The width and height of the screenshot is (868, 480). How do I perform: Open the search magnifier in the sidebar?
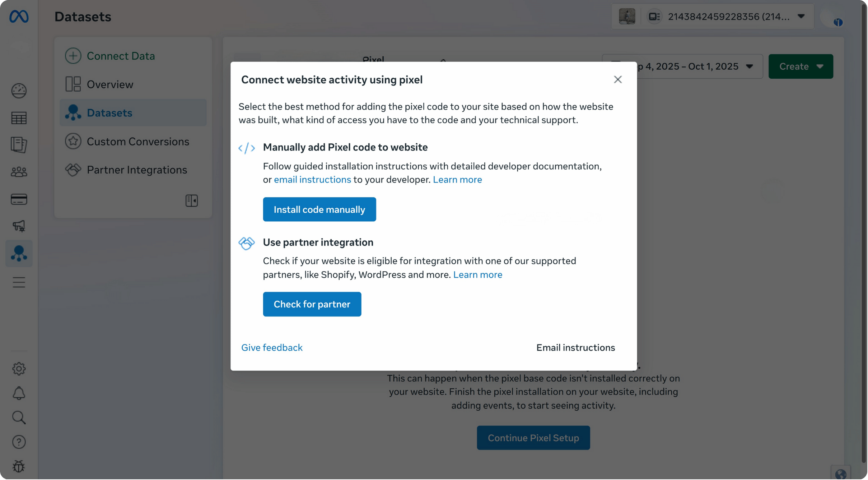click(x=19, y=417)
